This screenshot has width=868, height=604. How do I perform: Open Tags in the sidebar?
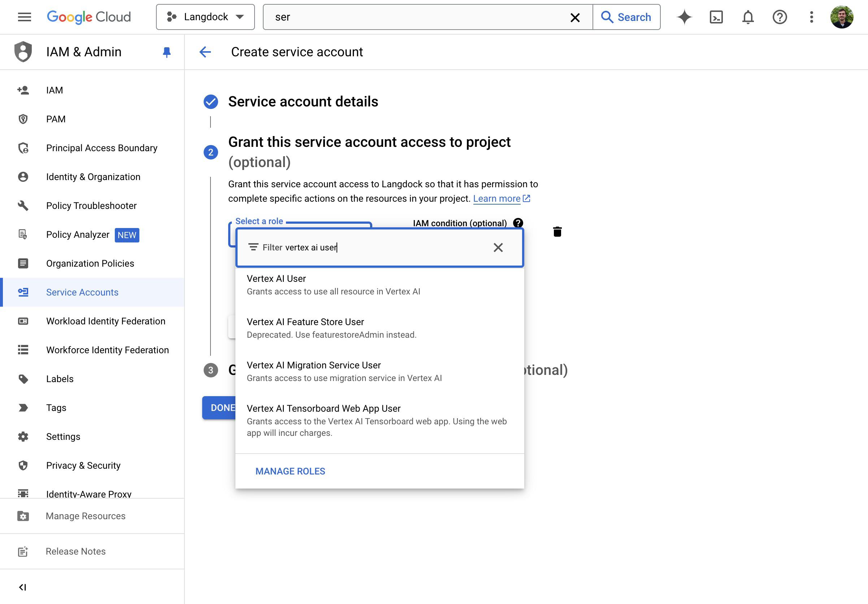(92, 408)
